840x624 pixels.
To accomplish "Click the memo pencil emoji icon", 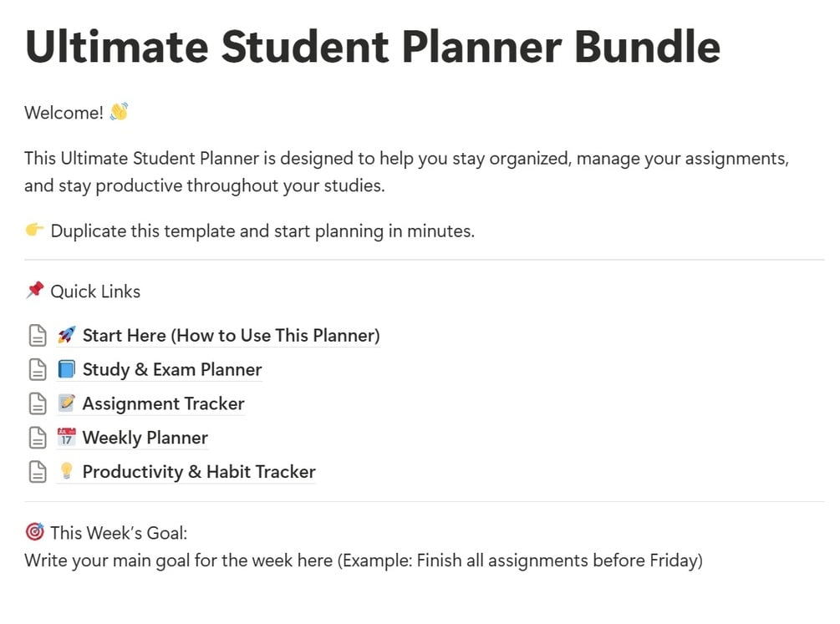I will point(67,404).
